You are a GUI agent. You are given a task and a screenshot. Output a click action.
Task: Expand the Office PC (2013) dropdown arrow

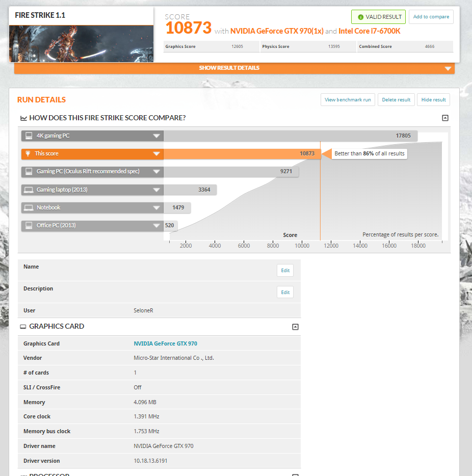coord(156,226)
